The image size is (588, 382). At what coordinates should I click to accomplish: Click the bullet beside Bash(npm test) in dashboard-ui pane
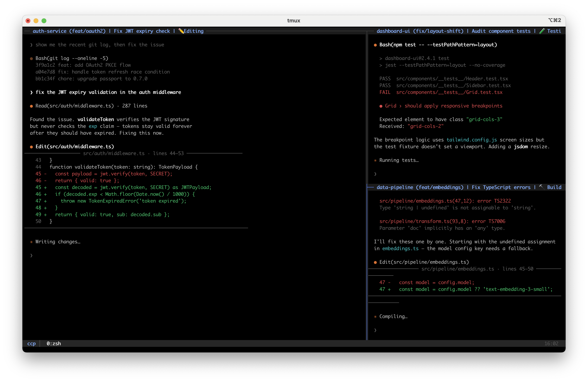375,45
